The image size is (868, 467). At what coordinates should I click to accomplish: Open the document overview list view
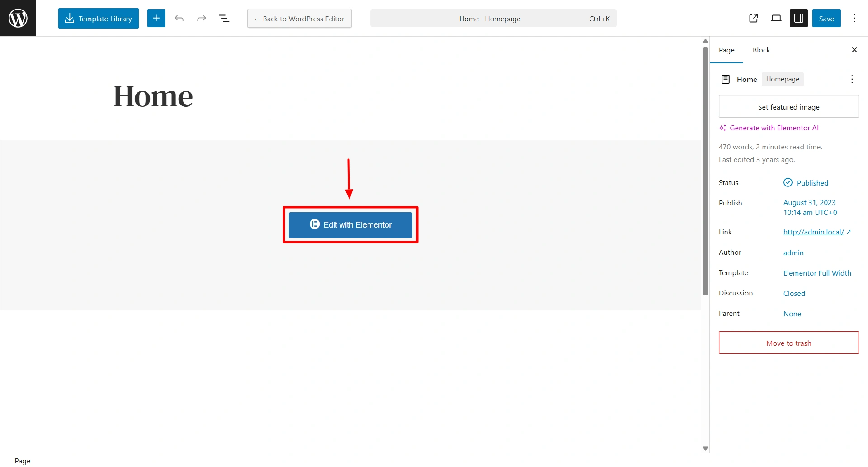coord(224,19)
